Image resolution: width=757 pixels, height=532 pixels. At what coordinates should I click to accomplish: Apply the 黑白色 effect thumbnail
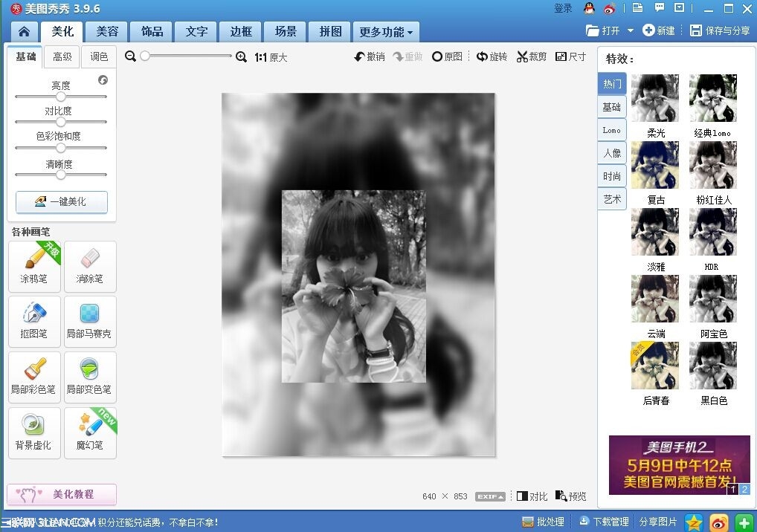(x=713, y=366)
